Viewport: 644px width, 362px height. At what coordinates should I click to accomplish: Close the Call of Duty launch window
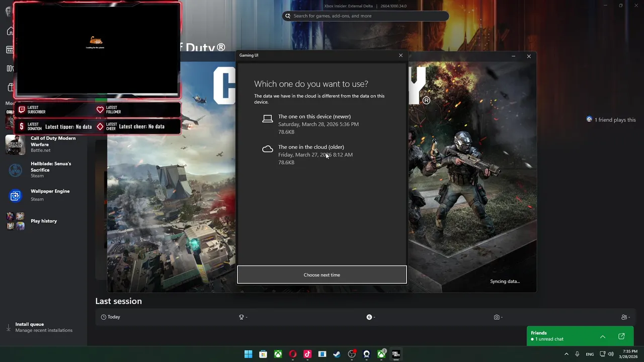[x=529, y=56]
